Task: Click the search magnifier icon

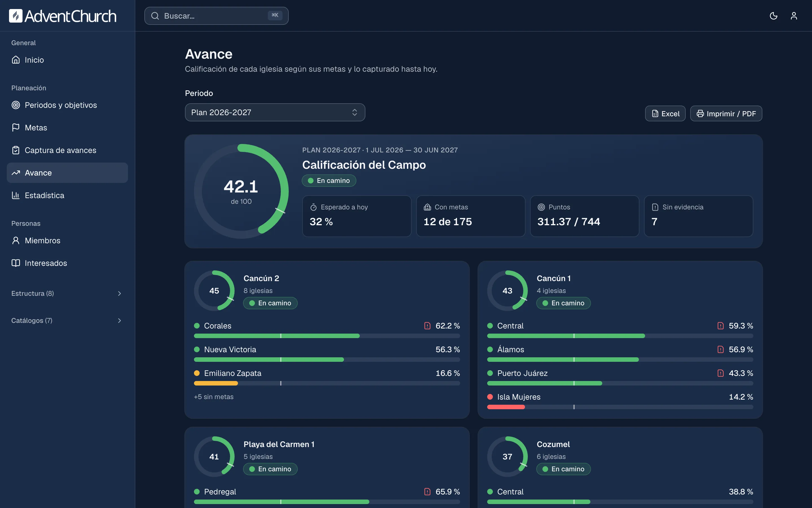Action: (x=155, y=16)
